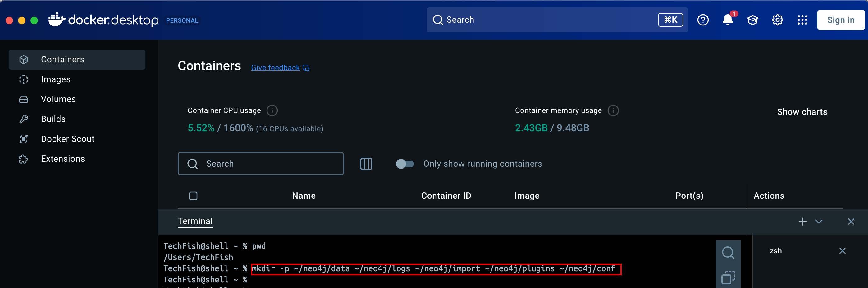
Task: Click the Docker whale logo
Action: pos(57,20)
